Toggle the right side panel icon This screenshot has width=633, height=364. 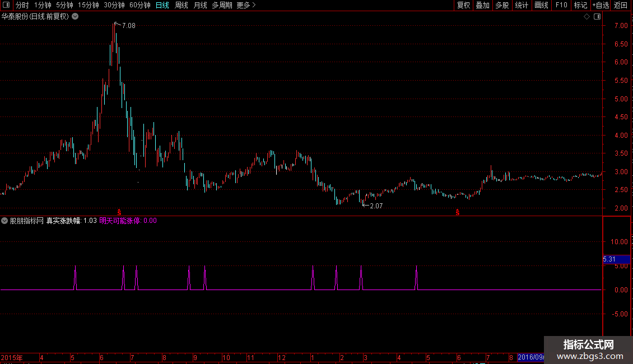click(x=597, y=17)
